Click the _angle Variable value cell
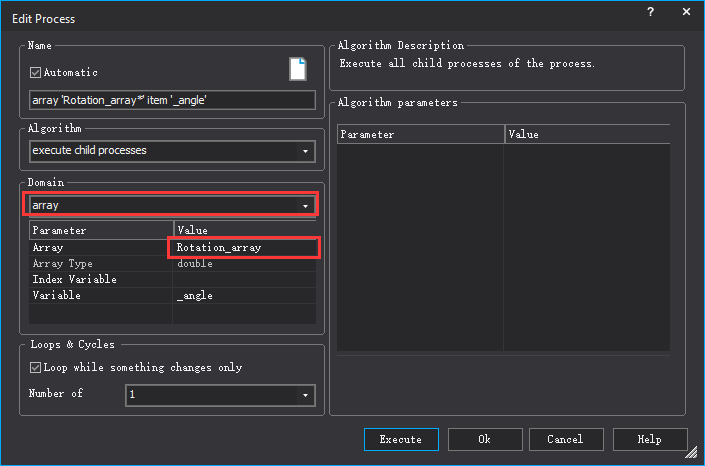Viewport: 705px width, 466px height. [x=244, y=295]
